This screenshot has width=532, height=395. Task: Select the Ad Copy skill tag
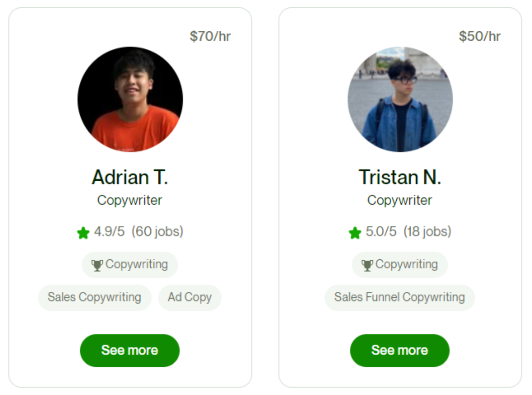click(x=190, y=297)
